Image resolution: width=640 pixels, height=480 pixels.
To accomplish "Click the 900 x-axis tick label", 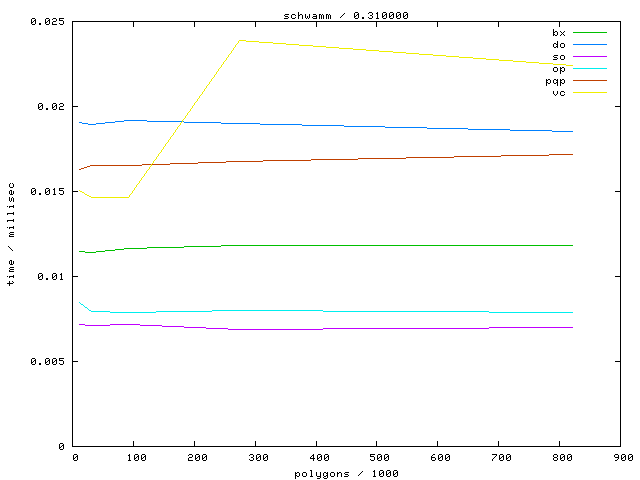I will click(x=621, y=458).
